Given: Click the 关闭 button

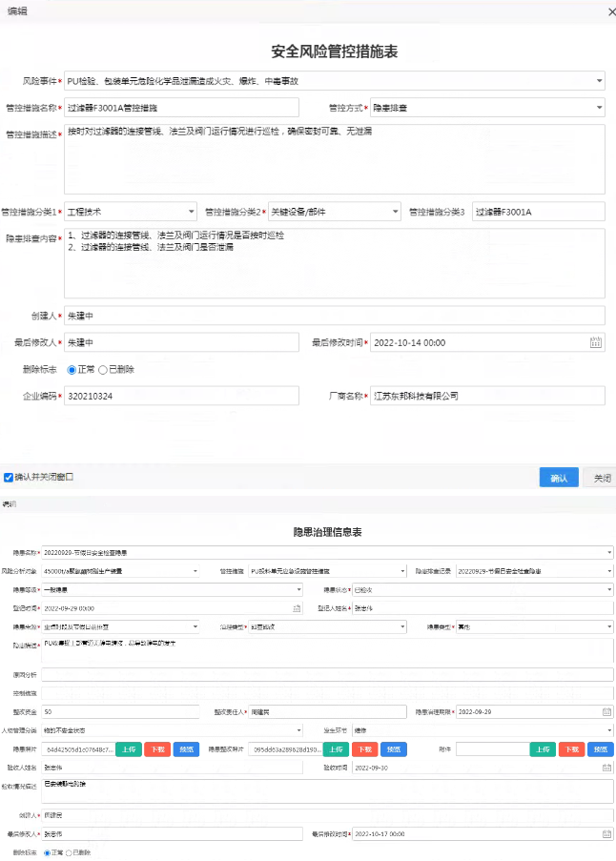Looking at the screenshot, I should pos(601,478).
